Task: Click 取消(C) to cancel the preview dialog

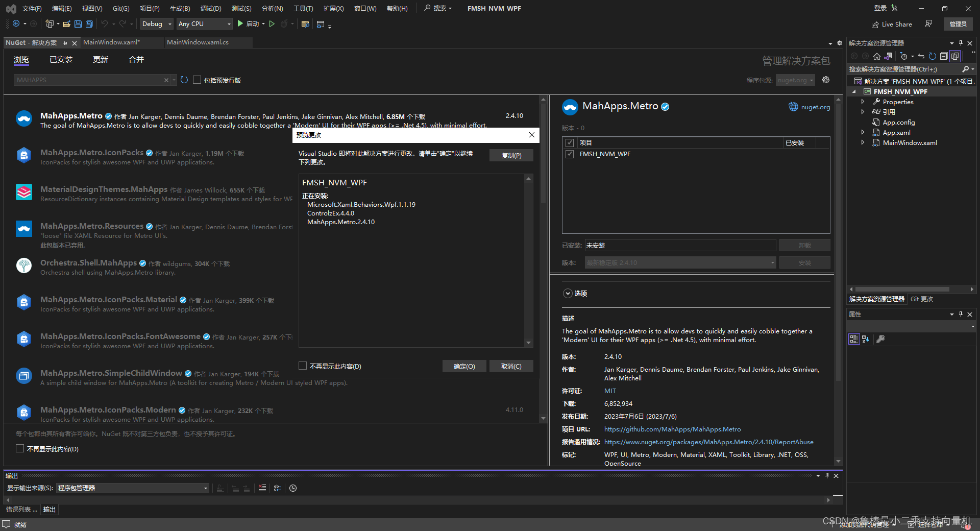Action: [511, 366]
